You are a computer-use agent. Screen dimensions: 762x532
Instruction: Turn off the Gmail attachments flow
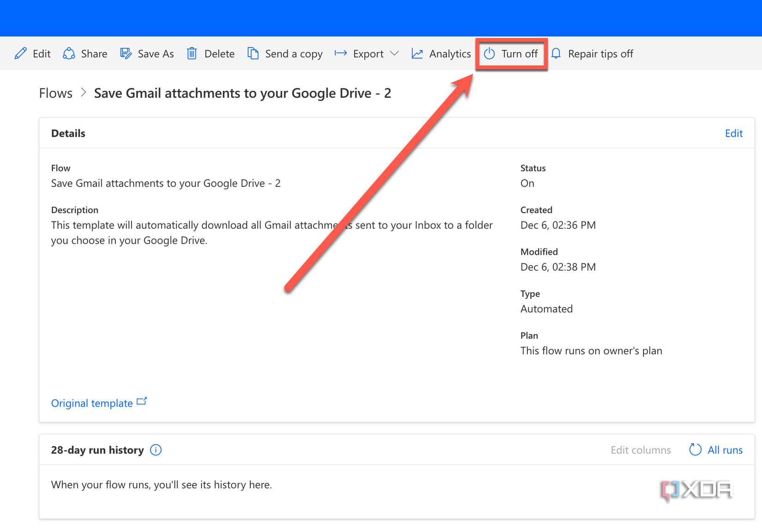point(511,54)
